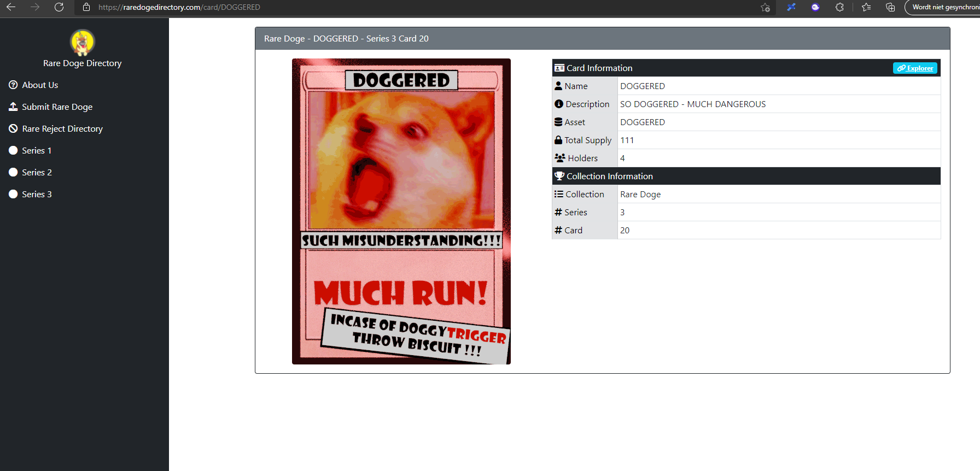Click the Asset row database icon
The width and height of the screenshot is (980, 471).
(x=558, y=122)
